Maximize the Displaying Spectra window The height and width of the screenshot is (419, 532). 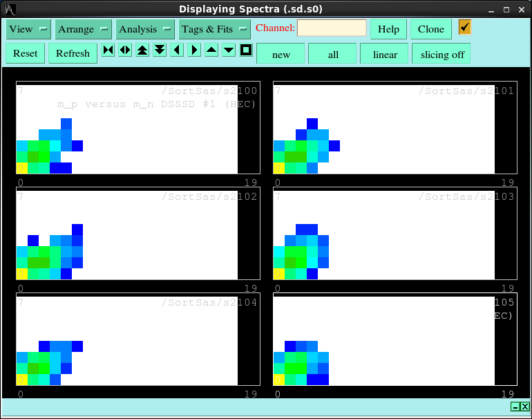click(x=506, y=10)
